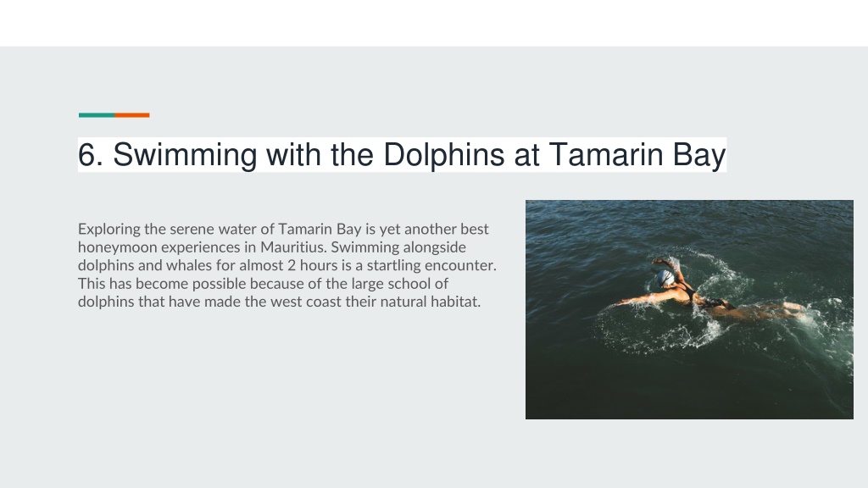Click the phrase "startling encounter"

coord(431,265)
